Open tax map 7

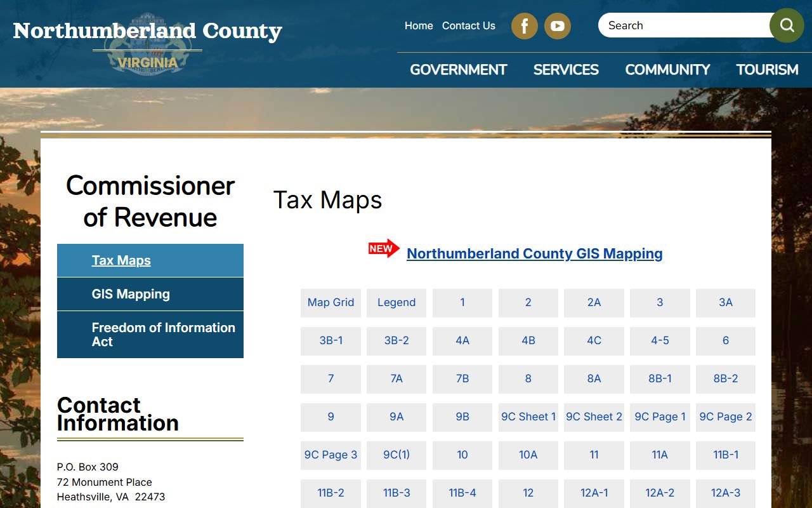(331, 379)
